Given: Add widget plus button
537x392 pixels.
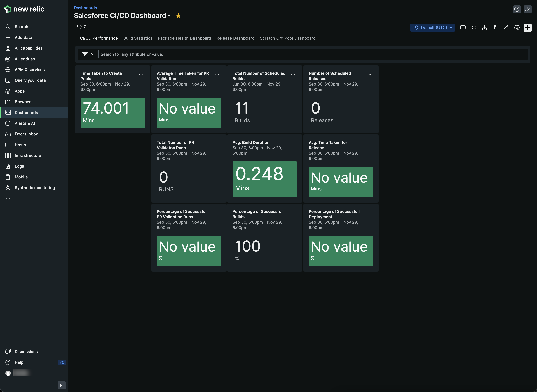Looking at the screenshot, I should coord(527,27).
